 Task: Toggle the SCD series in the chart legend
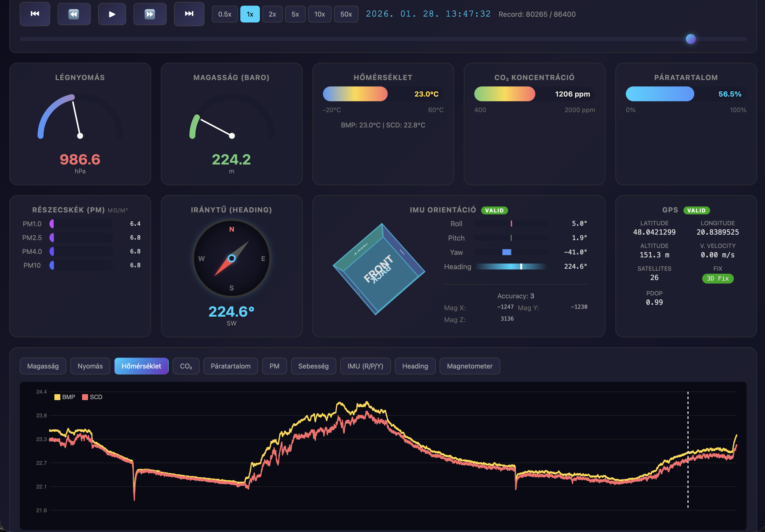pyautogui.click(x=92, y=397)
